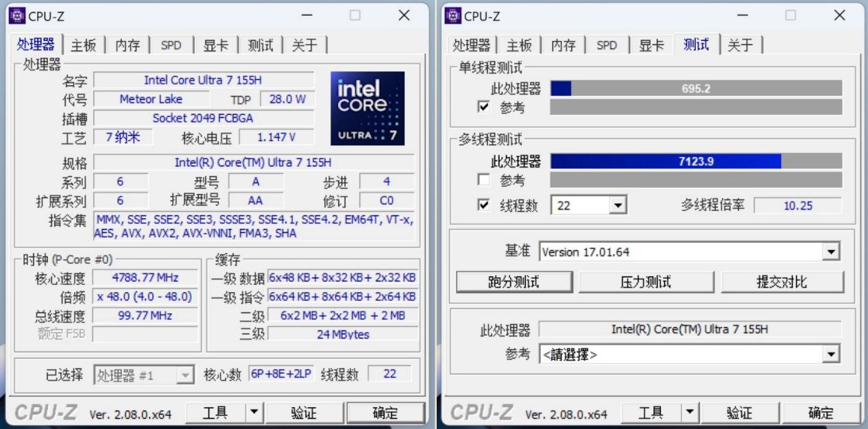Click the 工具 button in right window
This screenshot has width=868, height=429.
651,413
